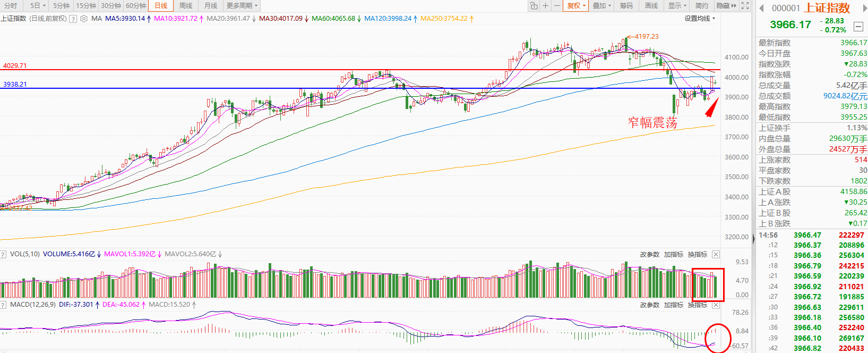Go to previous stock with left arrow
The width and height of the screenshot is (868, 353).
pos(761,8)
